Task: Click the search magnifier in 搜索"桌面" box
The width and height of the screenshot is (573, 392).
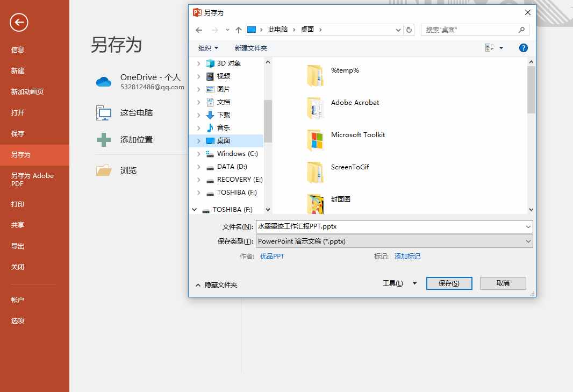Action: pyautogui.click(x=520, y=30)
